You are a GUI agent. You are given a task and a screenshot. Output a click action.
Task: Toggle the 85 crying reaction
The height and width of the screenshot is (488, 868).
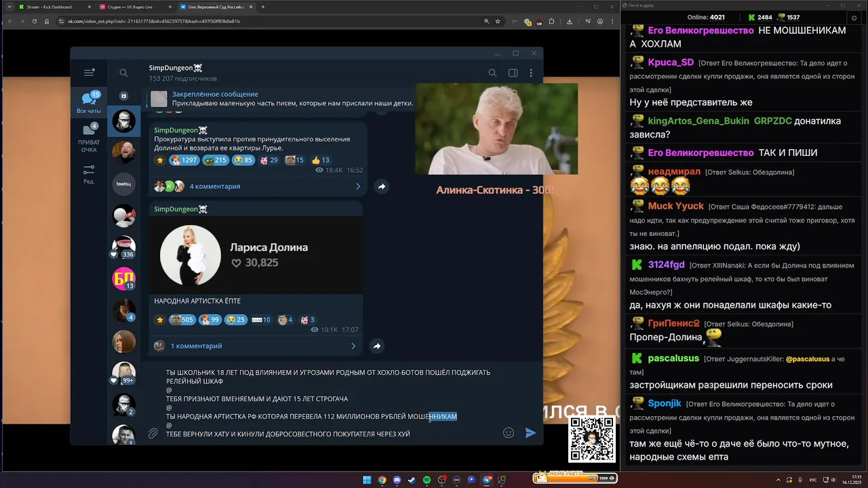click(x=243, y=161)
